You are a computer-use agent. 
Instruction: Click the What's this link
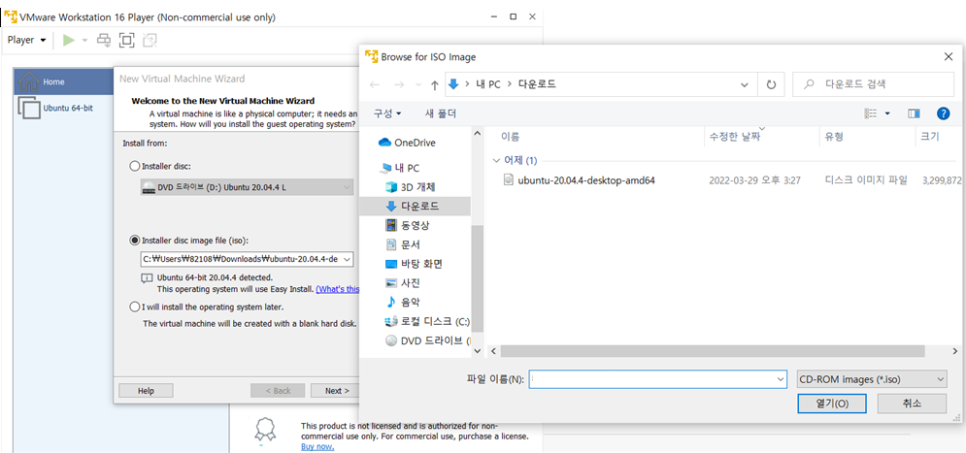(x=338, y=288)
